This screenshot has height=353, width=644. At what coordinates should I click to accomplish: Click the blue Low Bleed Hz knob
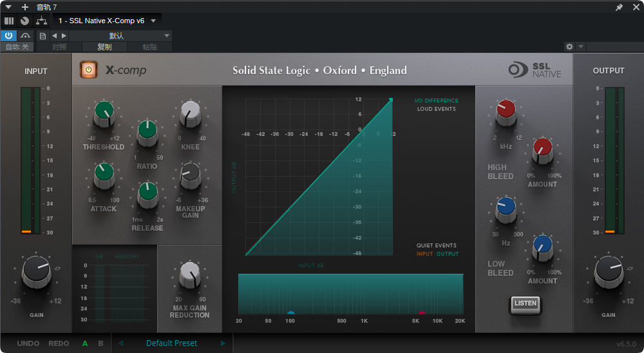506,209
